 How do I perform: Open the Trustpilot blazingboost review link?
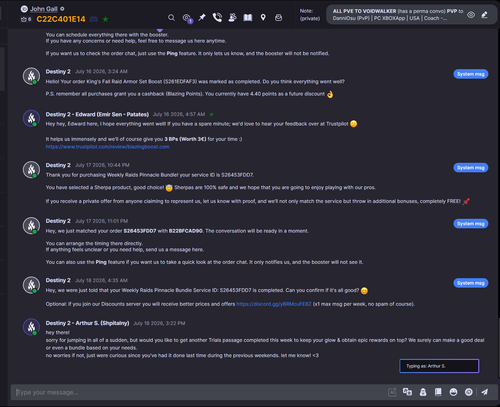[x=107, y=147]
